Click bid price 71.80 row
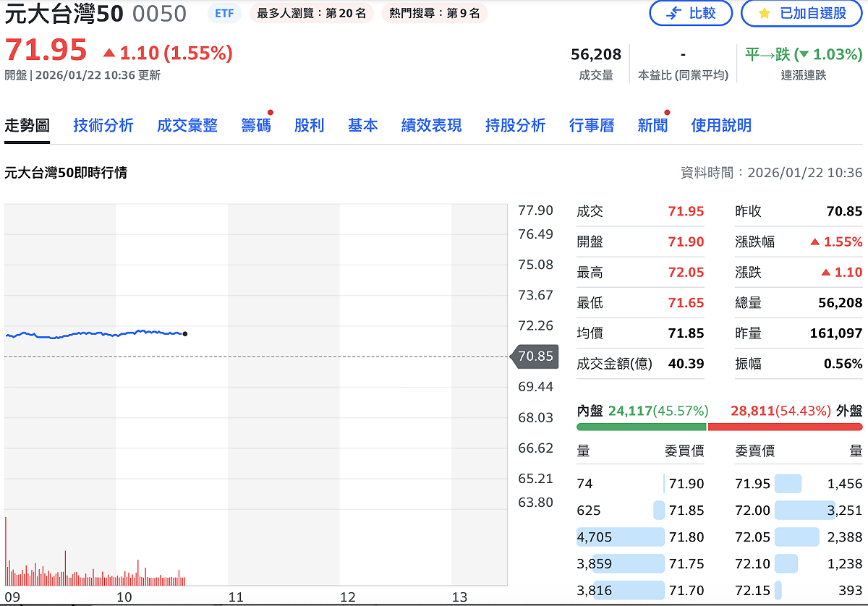868x606 pixels. coord(640,537)
